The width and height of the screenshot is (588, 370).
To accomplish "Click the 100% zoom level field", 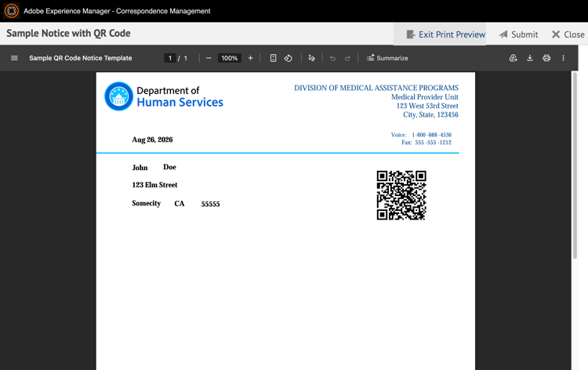I will [229, 58].
